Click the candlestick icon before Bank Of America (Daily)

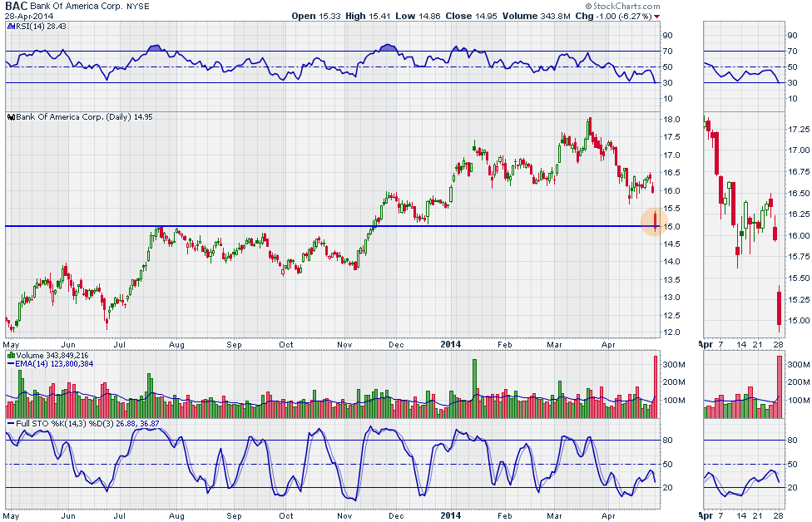[11, 117]
